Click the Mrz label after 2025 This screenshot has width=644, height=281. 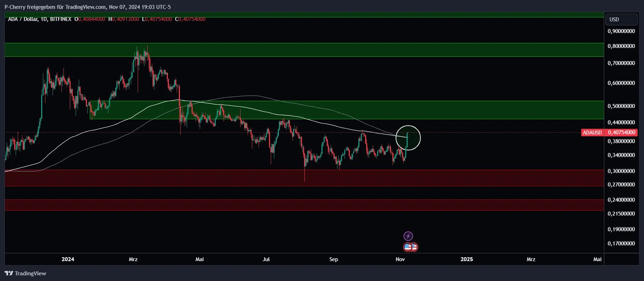click(531, 259)
